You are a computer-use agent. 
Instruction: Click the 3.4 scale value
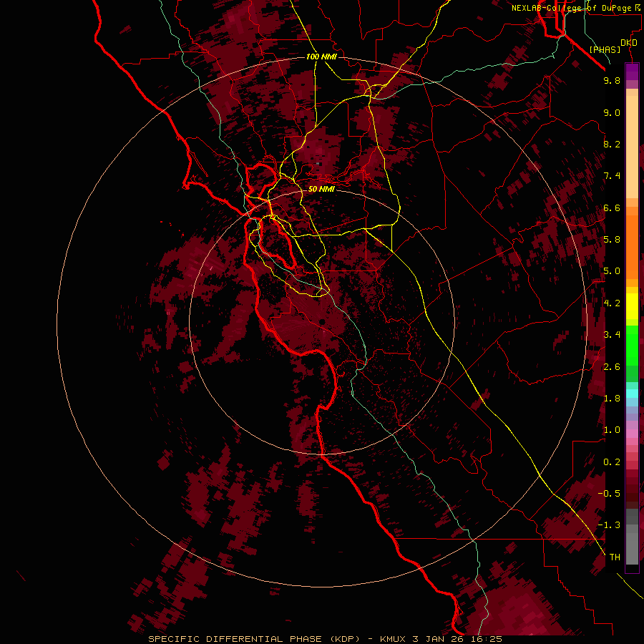point(612,335)
